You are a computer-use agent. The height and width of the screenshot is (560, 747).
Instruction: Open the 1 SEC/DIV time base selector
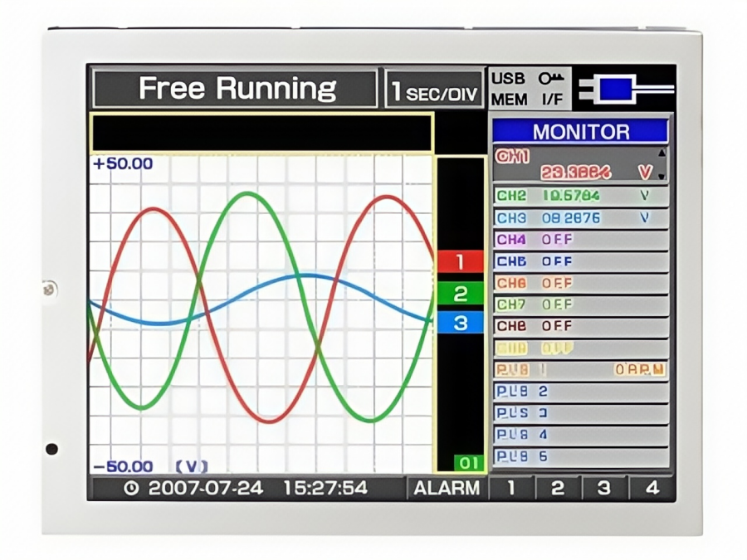click(x=435, y=89)
